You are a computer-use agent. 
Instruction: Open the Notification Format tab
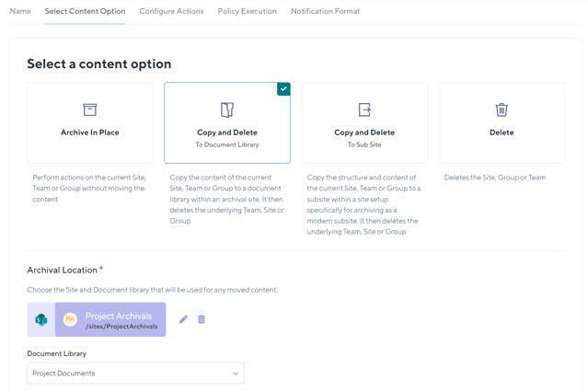[325, 11]
